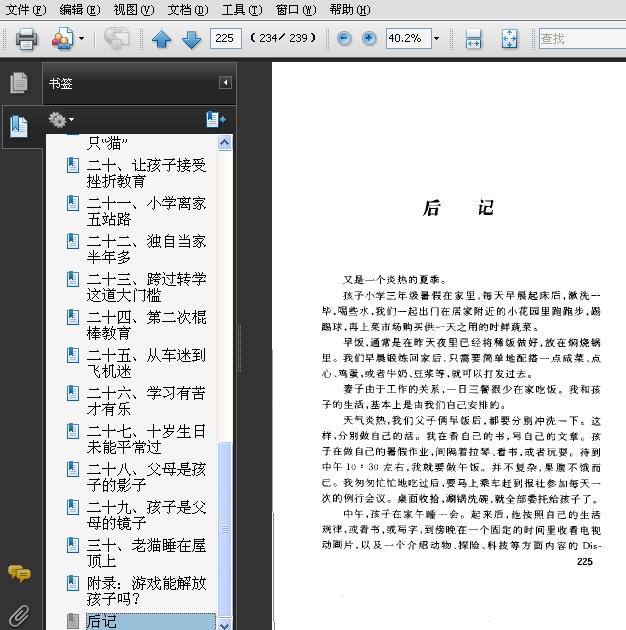
Task: Open the Comments panel icon
Action: pyautogui.click(x=18, y=573)
